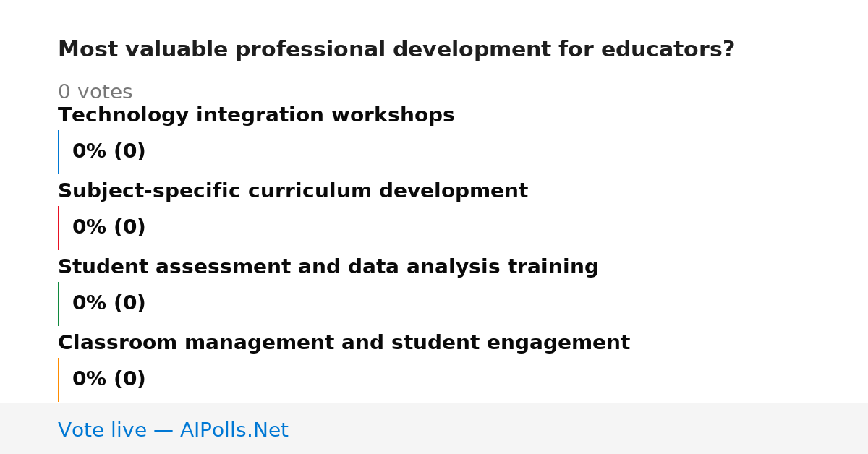The image size is (868, 454).
Task: Click 0% (0) result under Technology integration
Action: [x=109, y=152]
